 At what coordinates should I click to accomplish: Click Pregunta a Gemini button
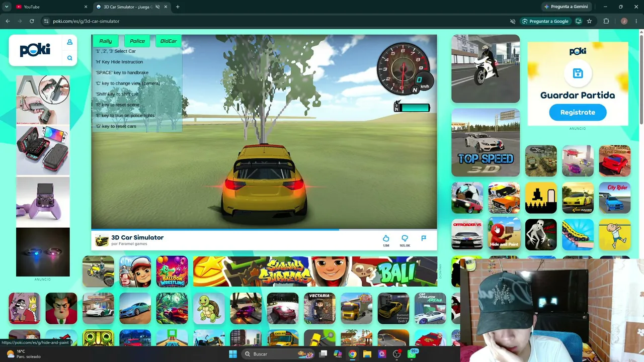click(566, 7)
